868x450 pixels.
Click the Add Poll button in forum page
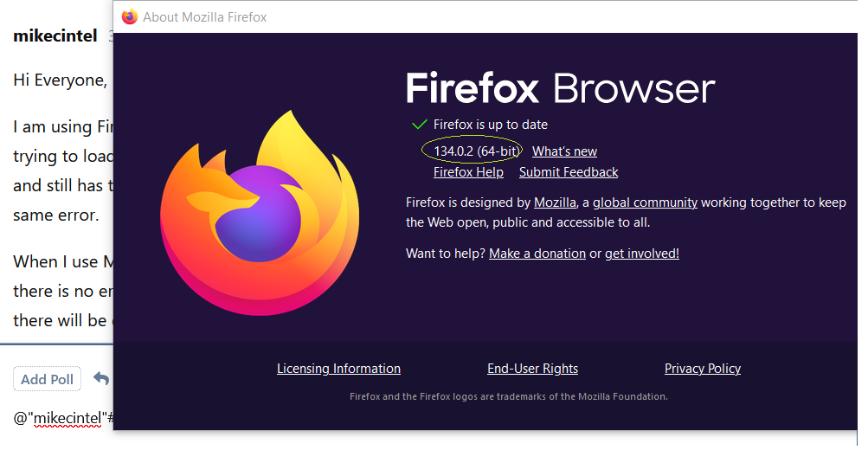pos(47,379)
